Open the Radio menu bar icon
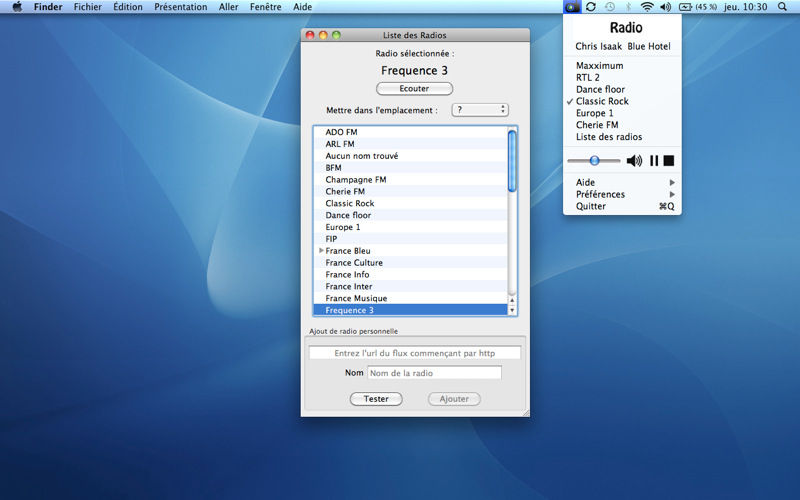 [572, 7]
